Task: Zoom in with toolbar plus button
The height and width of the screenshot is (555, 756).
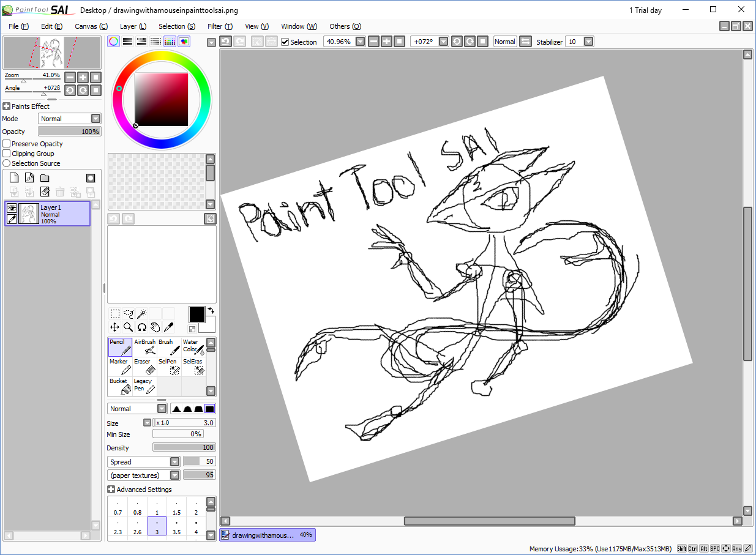Action: 386,42
